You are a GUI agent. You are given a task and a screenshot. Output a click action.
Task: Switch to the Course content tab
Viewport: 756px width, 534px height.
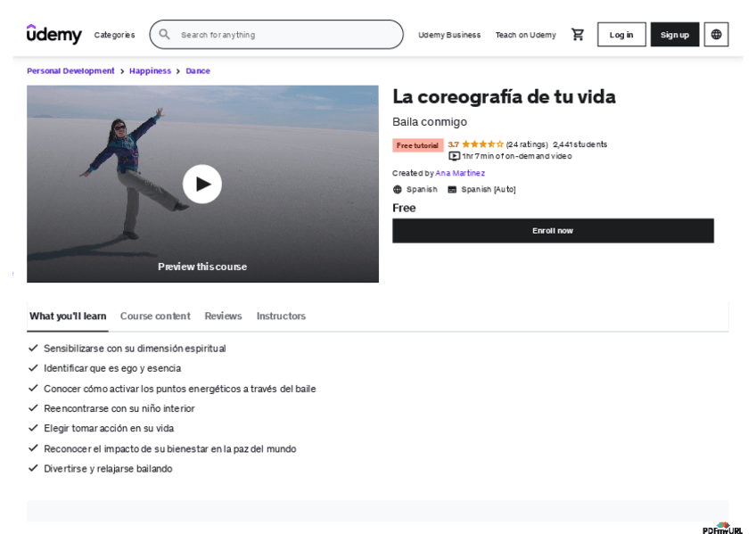155,316
